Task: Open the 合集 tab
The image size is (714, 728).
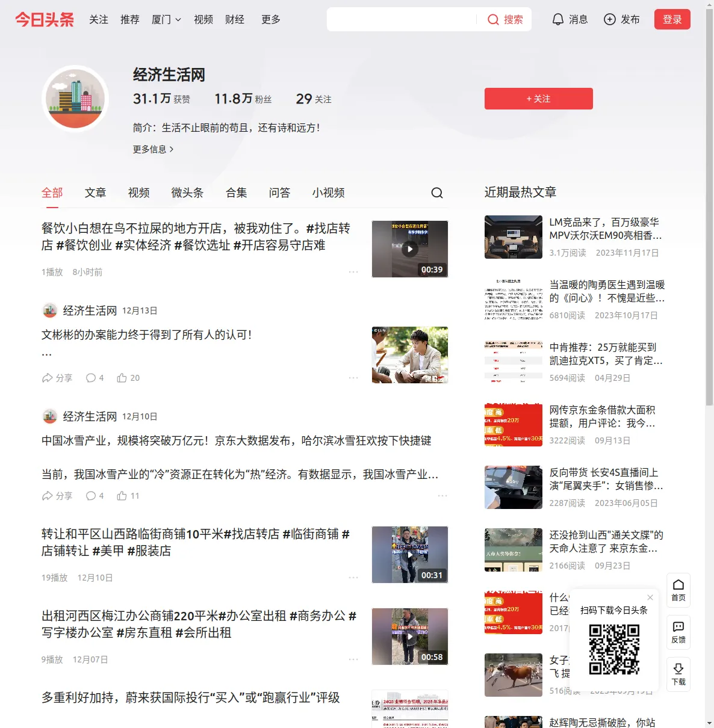Action: coord(237,193)
